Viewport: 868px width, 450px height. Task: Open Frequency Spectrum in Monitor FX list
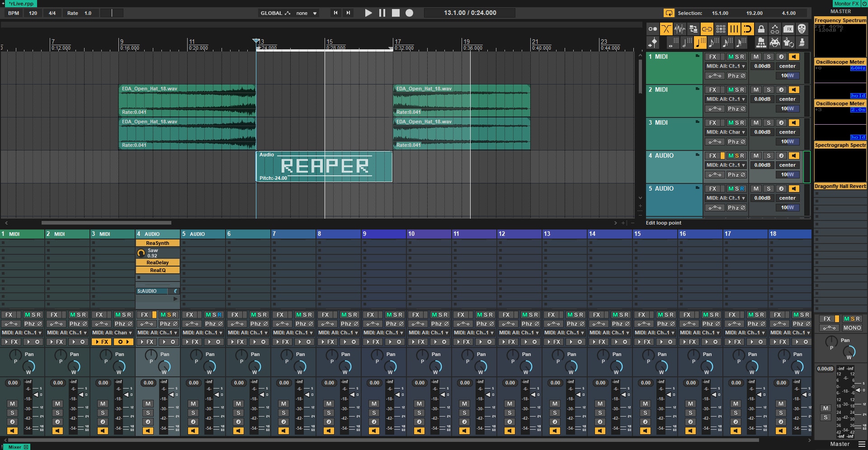(840, 20)
